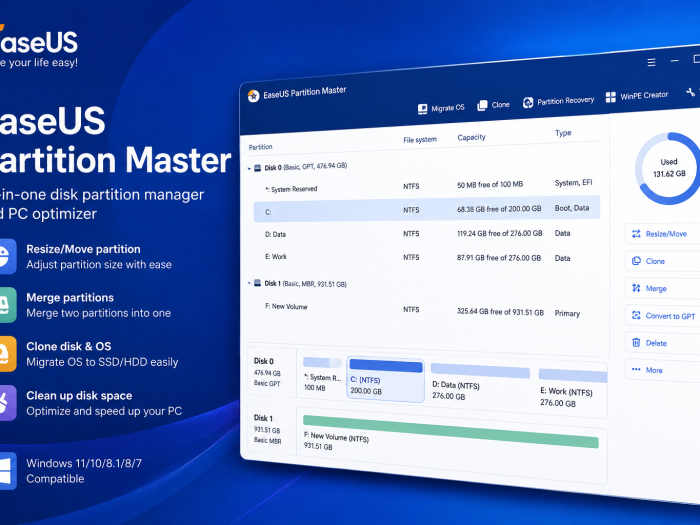Click the 'System, EFI' type cell
The height and width of the screenshot is (525, 700).
click(x=573, y=183)
